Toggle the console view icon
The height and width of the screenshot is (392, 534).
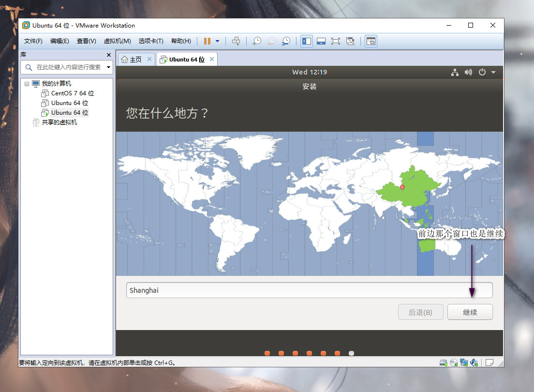tap(371, 41)
